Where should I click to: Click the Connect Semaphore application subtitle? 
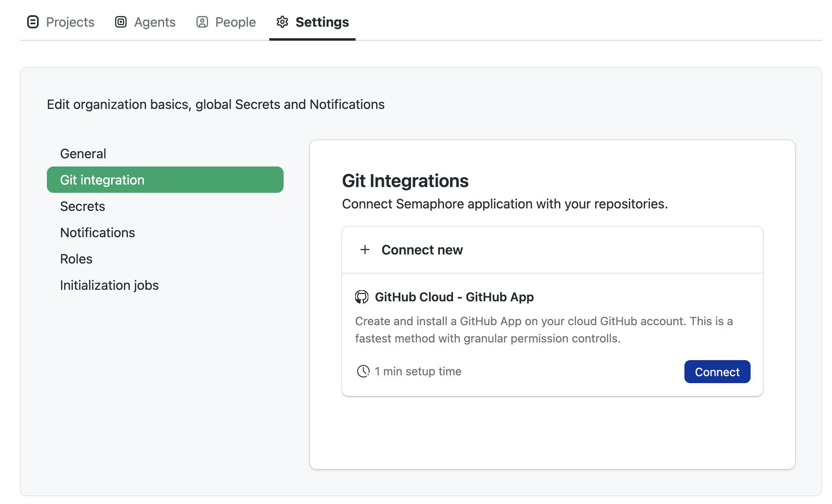505,204
